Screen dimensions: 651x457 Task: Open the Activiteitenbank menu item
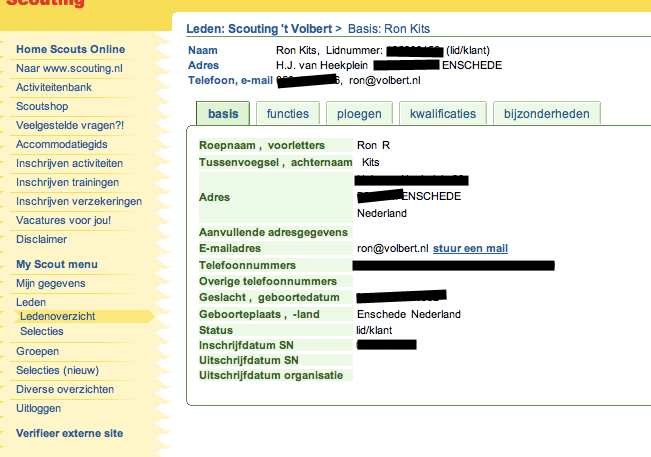pos(54,88)
